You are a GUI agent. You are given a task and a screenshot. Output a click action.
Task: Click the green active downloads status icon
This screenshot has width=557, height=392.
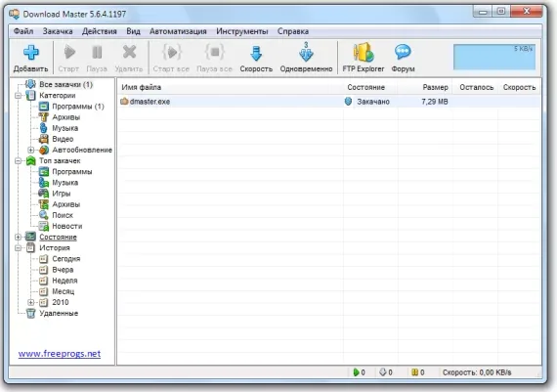coord(356,372)
